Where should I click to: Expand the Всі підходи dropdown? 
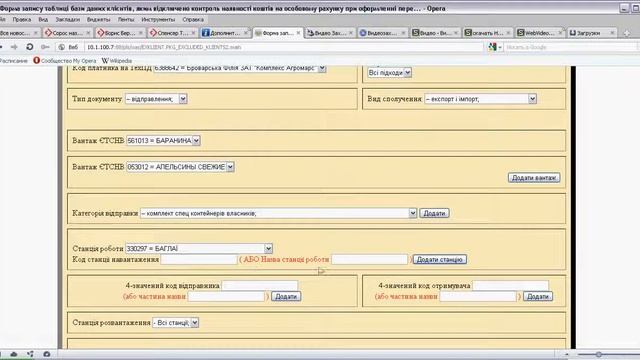click(x=407, y=73)
